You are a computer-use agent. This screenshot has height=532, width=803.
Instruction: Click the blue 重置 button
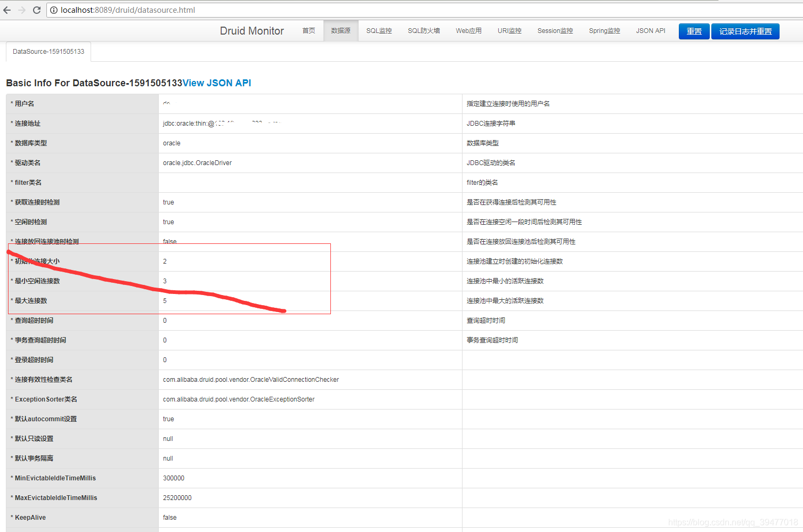coord(694,31)
